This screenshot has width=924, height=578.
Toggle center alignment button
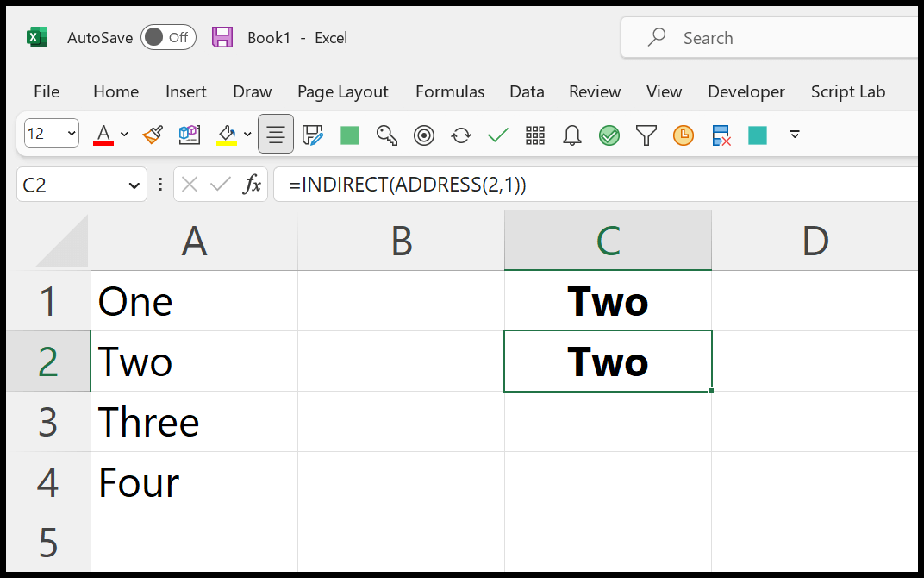pyautogui.click(x=276, y=135)
